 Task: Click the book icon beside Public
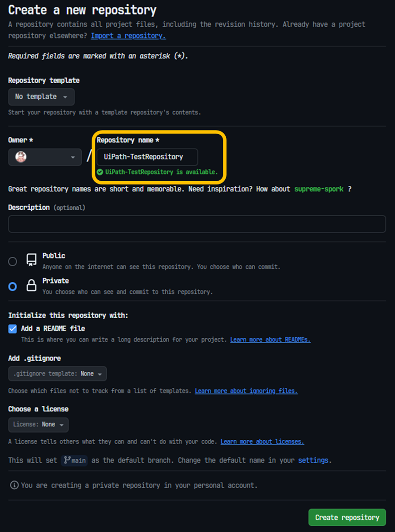(30, 259)
